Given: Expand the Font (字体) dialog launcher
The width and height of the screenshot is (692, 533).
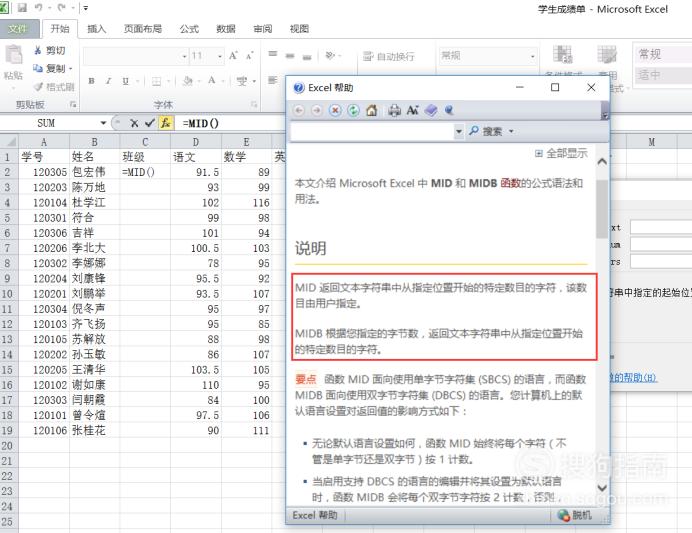Looking at the screenshot, I should (x=254, y=105).
